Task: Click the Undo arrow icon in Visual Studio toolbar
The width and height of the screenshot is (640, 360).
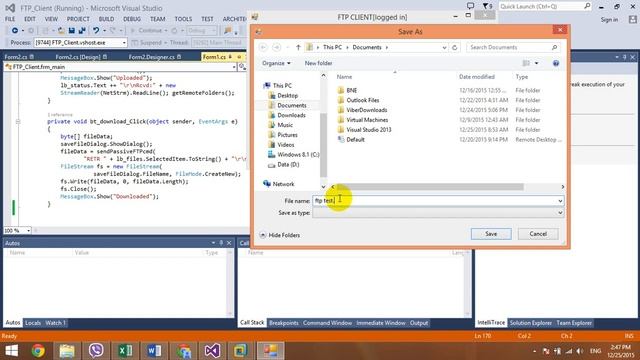Action: pyautogui.click(x=96, y=31)
